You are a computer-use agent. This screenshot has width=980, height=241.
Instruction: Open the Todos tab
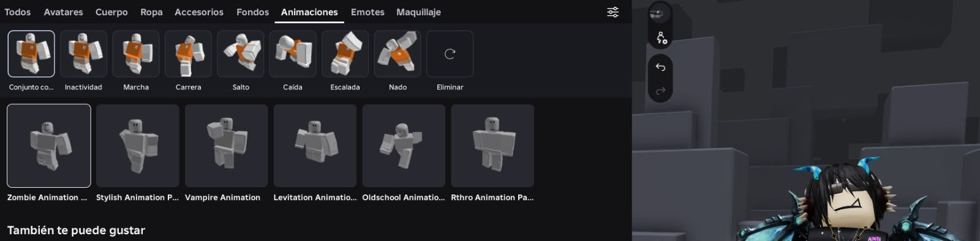click(x=17, y=12)
